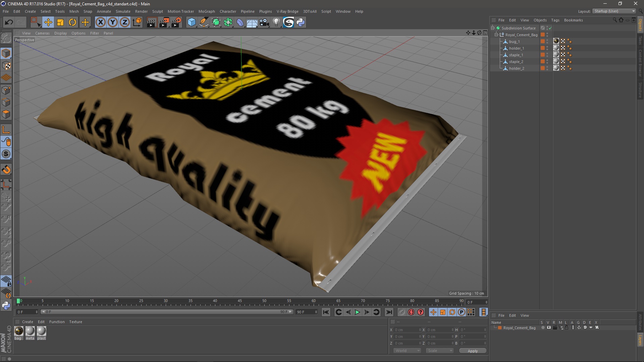The width and height of the screenshot is (644, 362).
Task: Click the Spline pen tool icon
Action: click(x=204, y=22)
